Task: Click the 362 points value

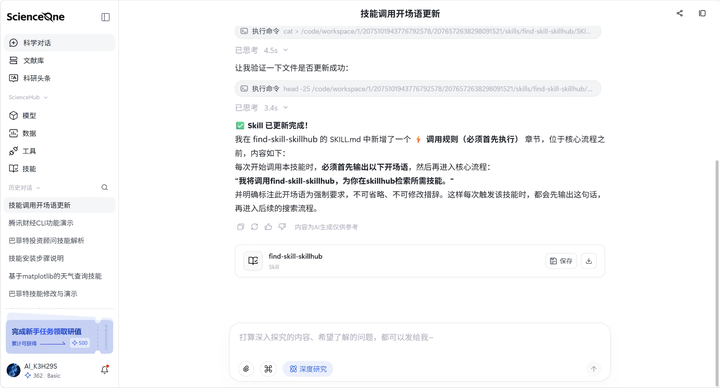Action: click(x=38, y=376)
